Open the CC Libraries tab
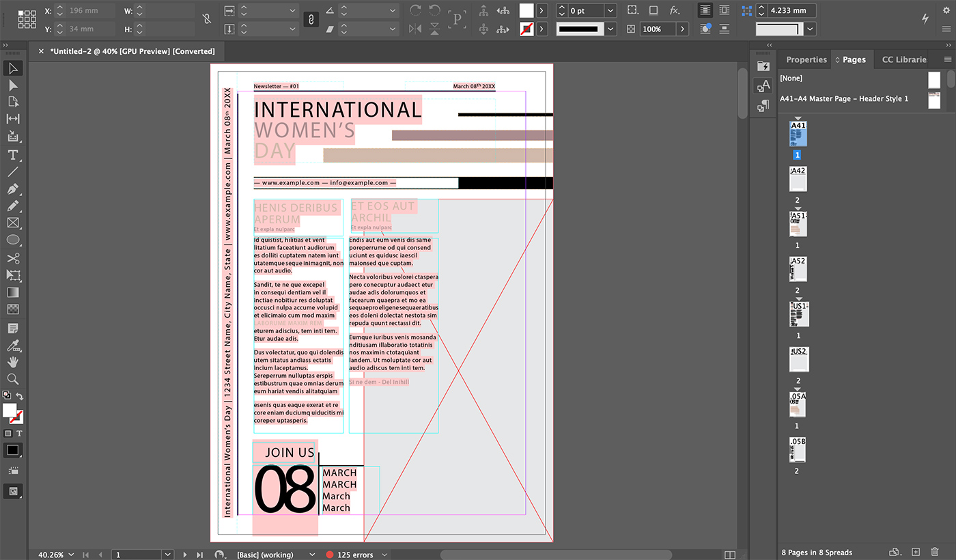The width and height of the screenshot is (956, 560). coord(904,59)
